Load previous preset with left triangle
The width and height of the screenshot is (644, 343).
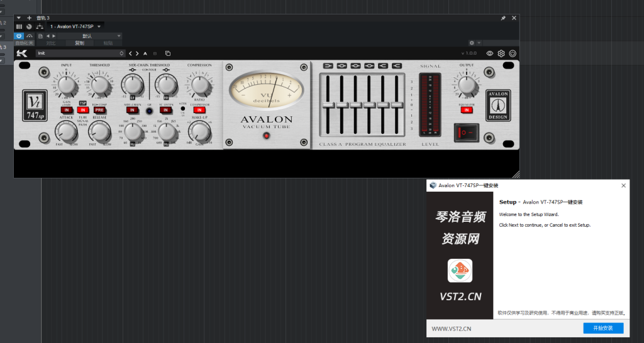[x=48, y=36]
